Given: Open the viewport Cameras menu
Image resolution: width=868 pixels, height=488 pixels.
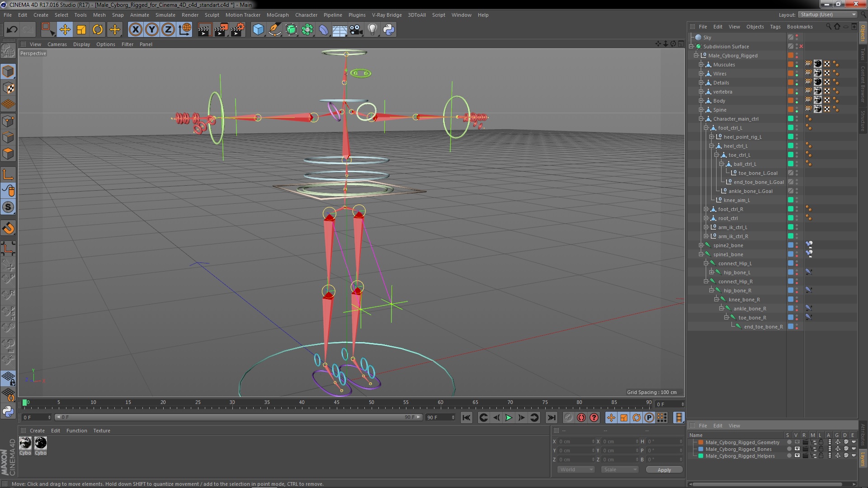Looking at the screenshot, I should pyautogui.click(x=57, y=44).
